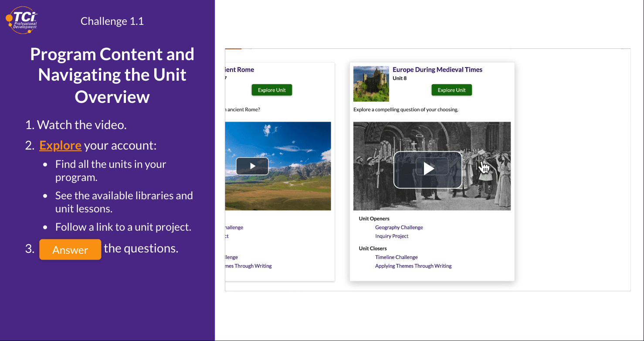
Task: Click the Unit Closers heading in Unit 8
Action: point(373,249)
